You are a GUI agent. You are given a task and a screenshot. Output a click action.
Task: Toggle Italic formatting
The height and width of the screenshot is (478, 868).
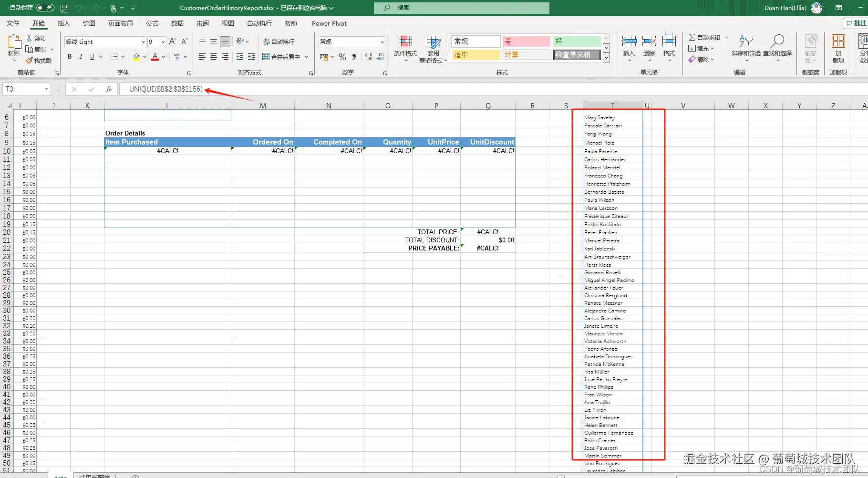coord(81,57)
